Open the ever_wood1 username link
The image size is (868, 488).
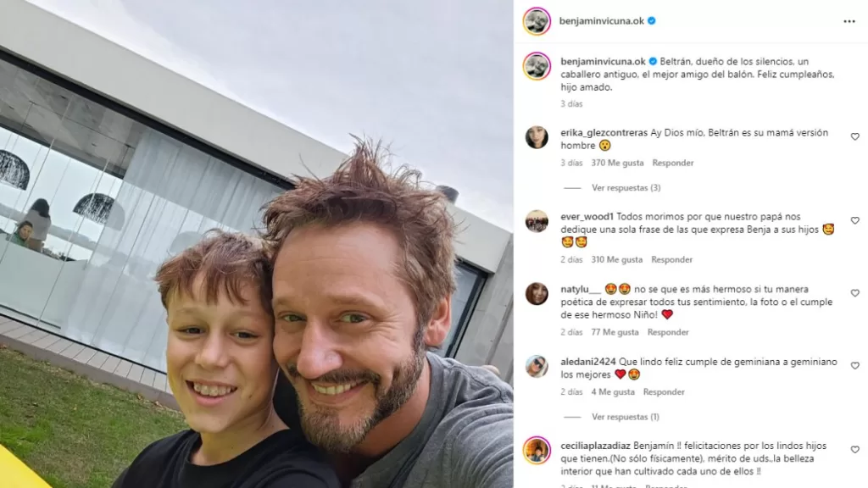pos(587,217)
